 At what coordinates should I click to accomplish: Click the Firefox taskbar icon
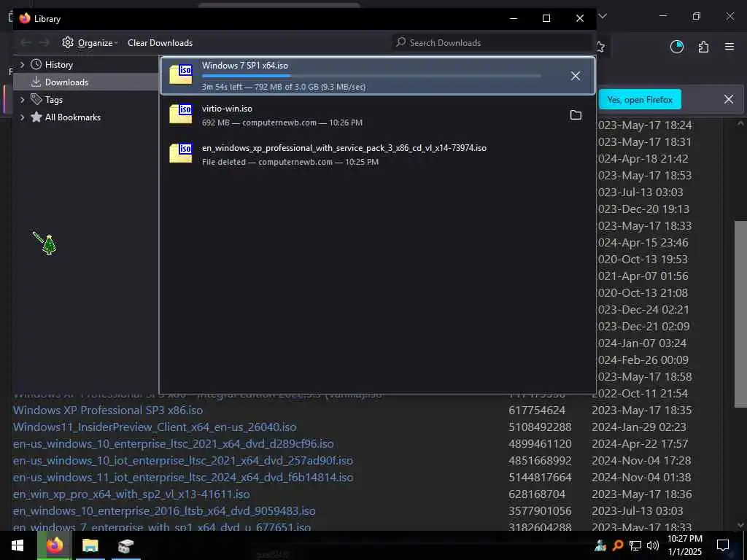pos(54,545)
